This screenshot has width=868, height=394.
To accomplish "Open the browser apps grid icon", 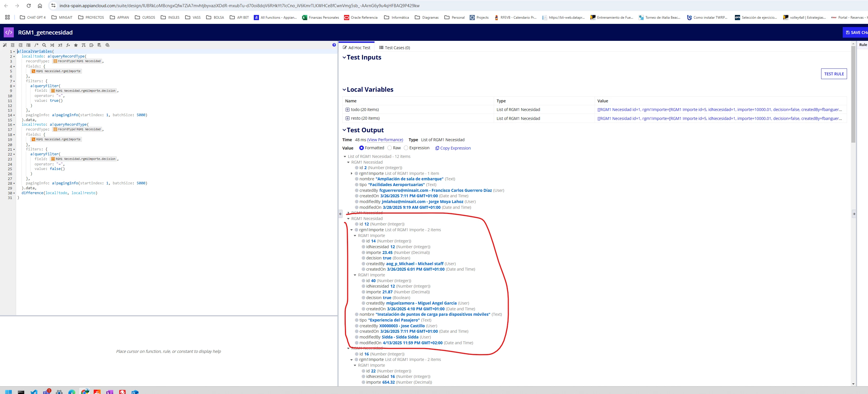I will (x=7, y=17).
